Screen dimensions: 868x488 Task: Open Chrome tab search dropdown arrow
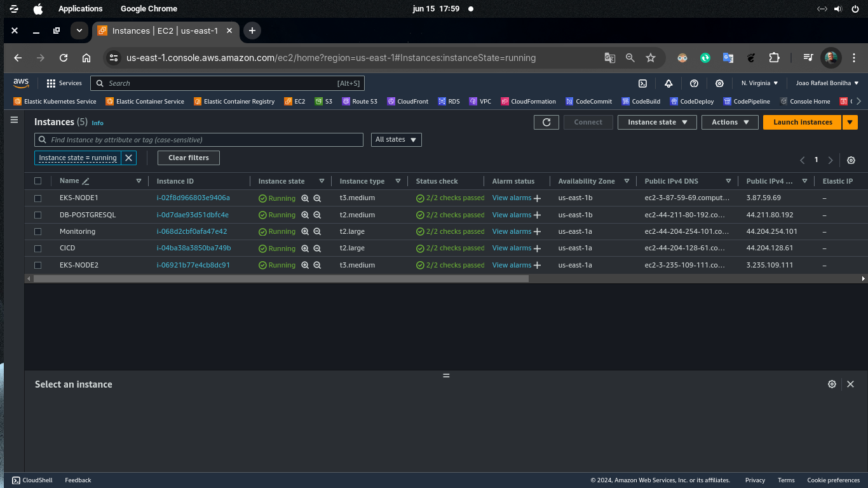coord(79,30)
